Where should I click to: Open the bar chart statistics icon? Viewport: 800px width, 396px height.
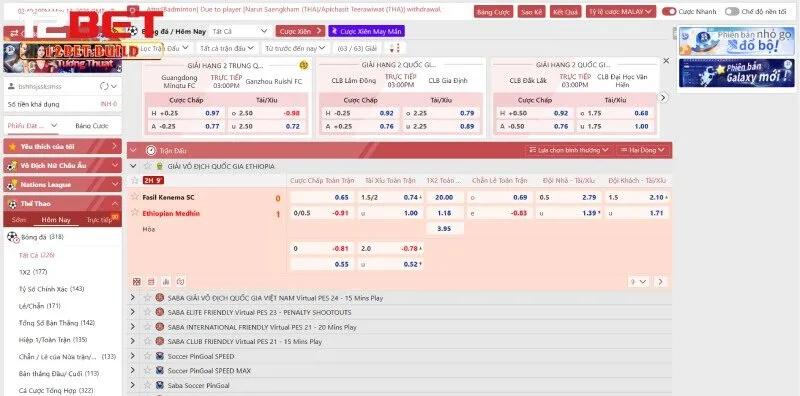166,281
